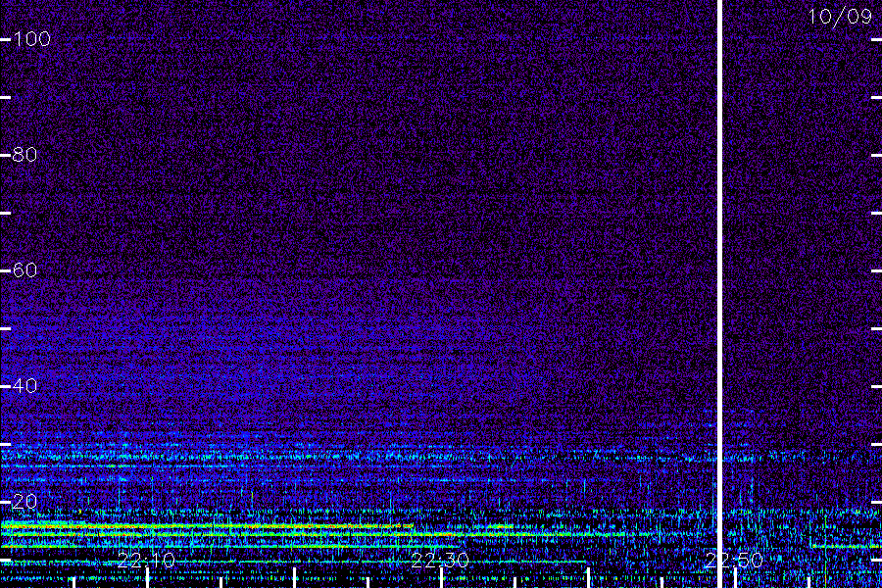
Task: Click the 100 frequency axis label
Action: point(31,39)
